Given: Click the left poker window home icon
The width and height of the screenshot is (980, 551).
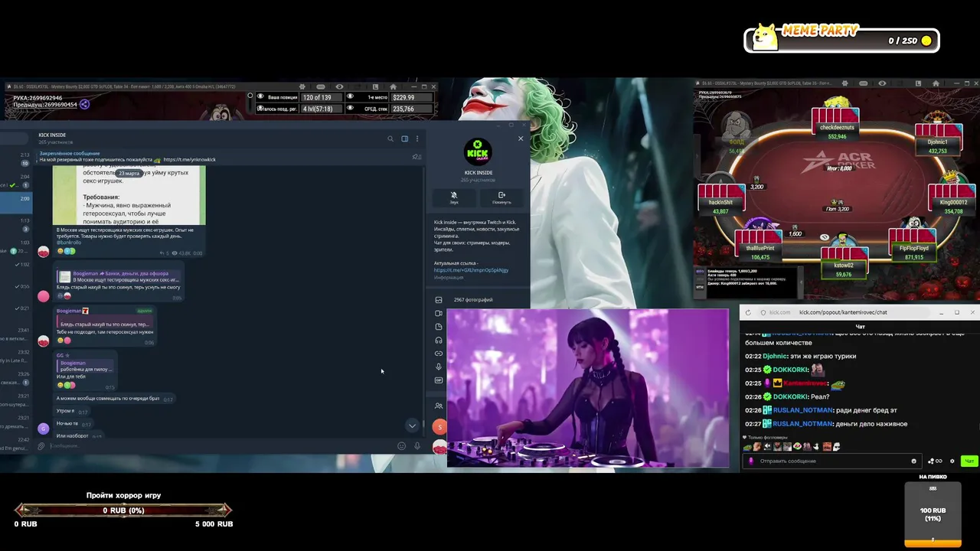Looking at the screenshot, I should 393,86.
